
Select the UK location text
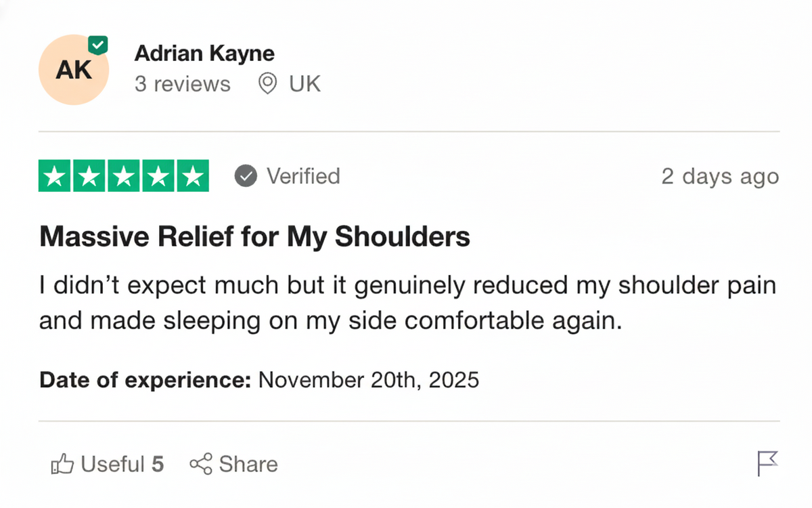click(304, 85)
